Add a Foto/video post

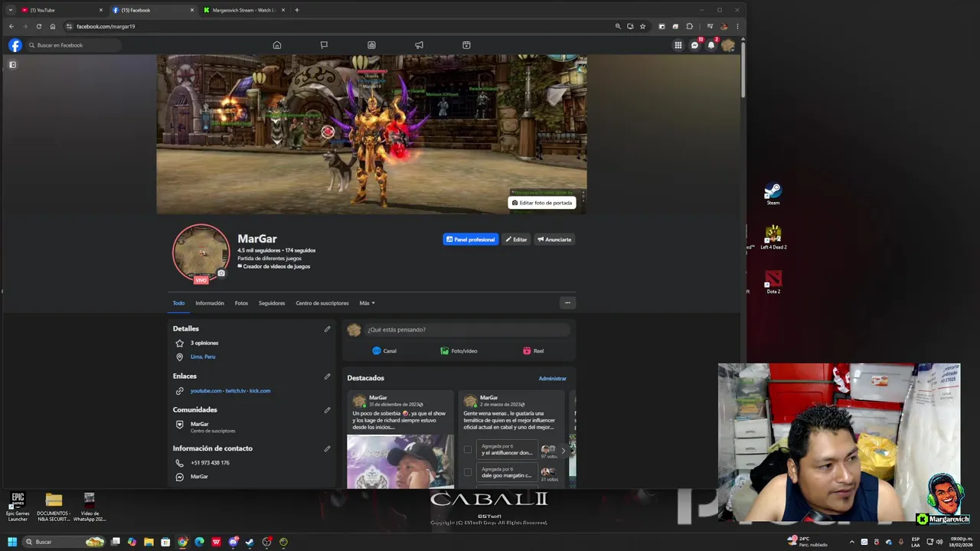(459, 351)
